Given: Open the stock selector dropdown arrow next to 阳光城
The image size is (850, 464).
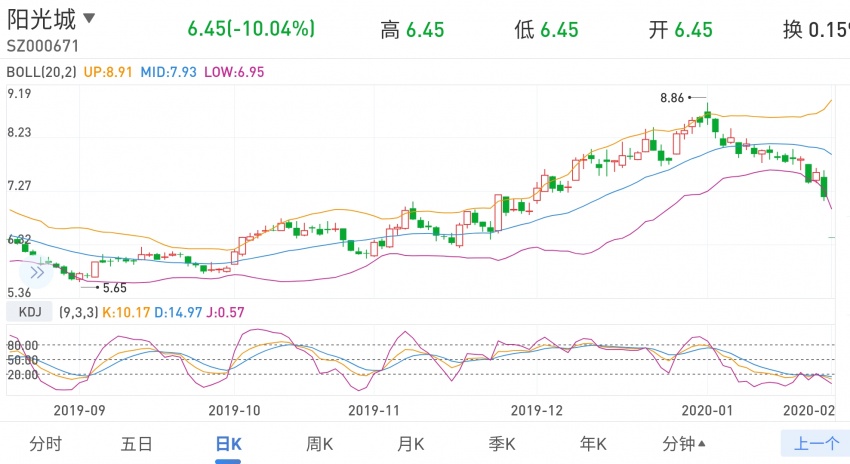Looking at the screenshot, I should 89,18.
